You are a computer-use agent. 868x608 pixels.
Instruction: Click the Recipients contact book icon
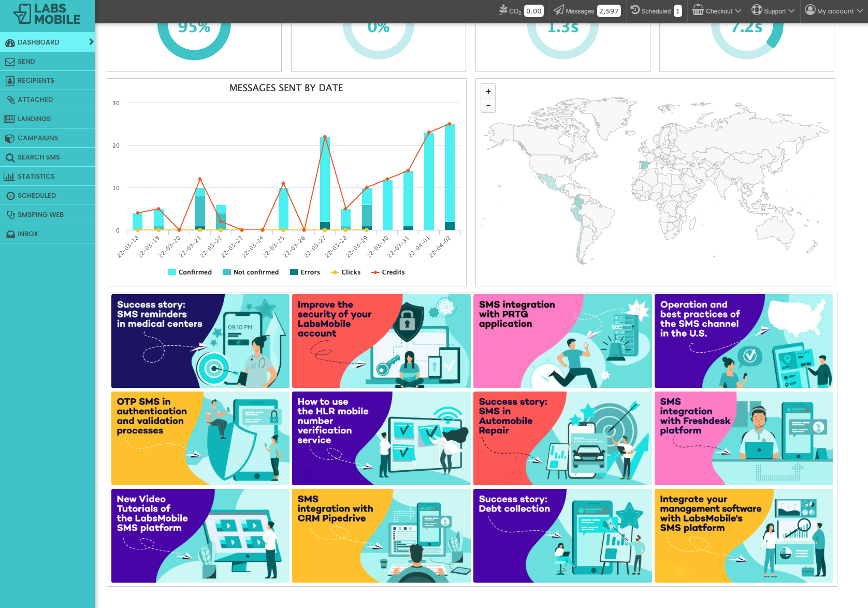tap(10, 81)
